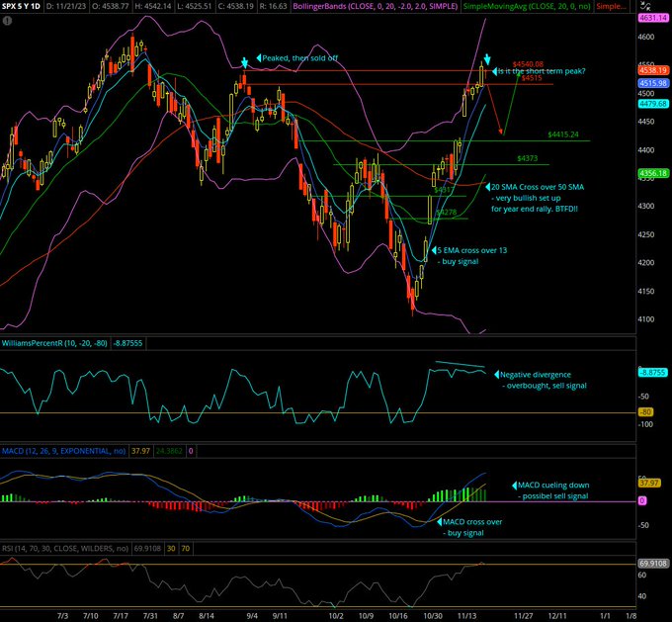Click the high price H: 4542.14
Screen dimensions: 672x622
point(152,7)
